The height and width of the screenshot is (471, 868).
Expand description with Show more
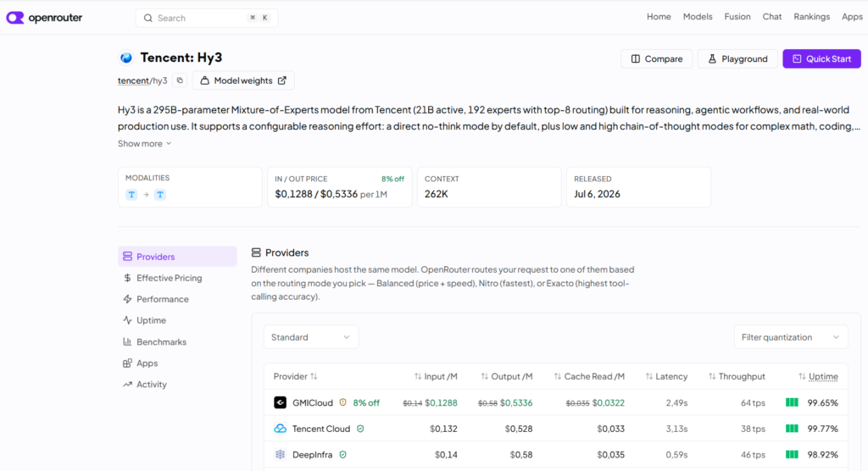point(144,143)
